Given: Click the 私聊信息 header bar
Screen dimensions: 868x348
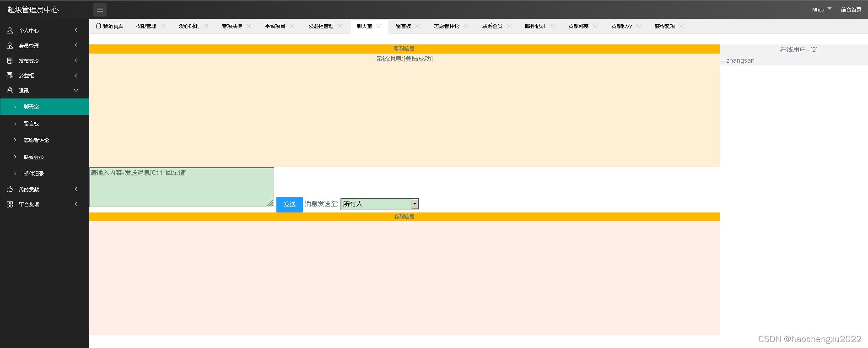Looking at the screenshot, I should pos(404,217).
